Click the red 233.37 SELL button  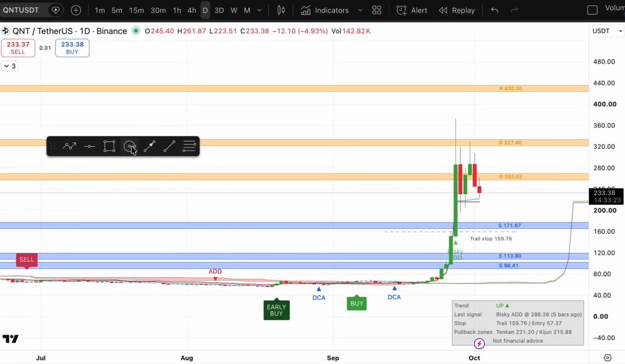[x=18, y=48]
